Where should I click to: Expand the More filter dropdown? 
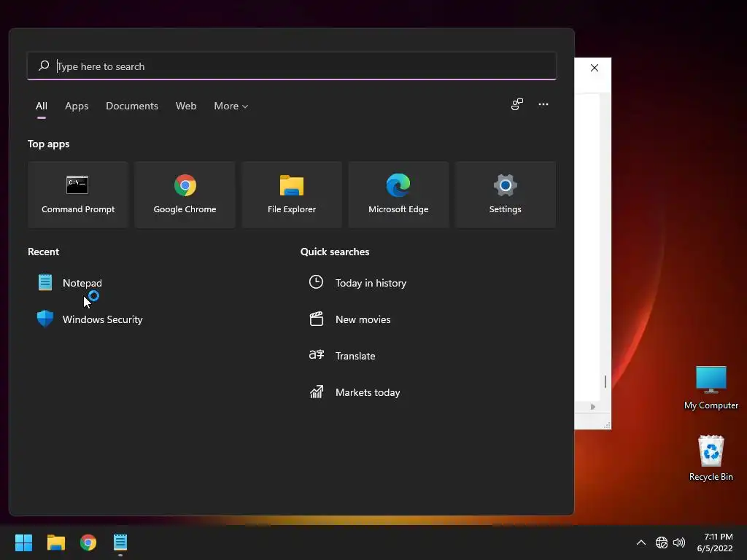point(231,106)
